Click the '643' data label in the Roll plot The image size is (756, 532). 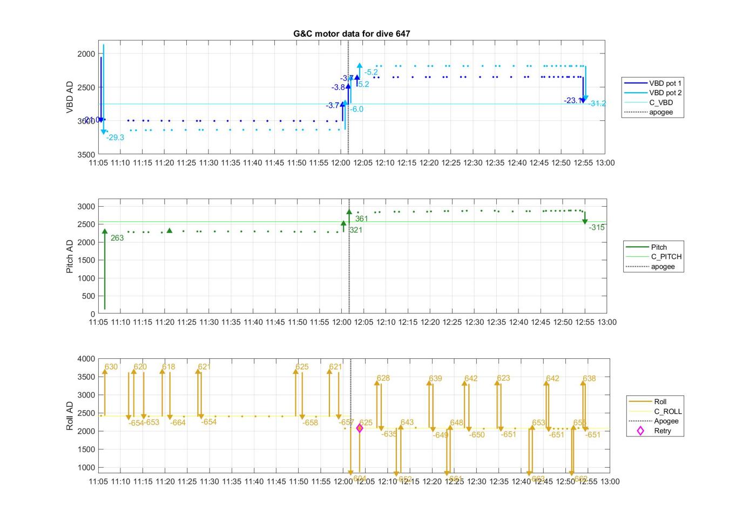[407, 422]
